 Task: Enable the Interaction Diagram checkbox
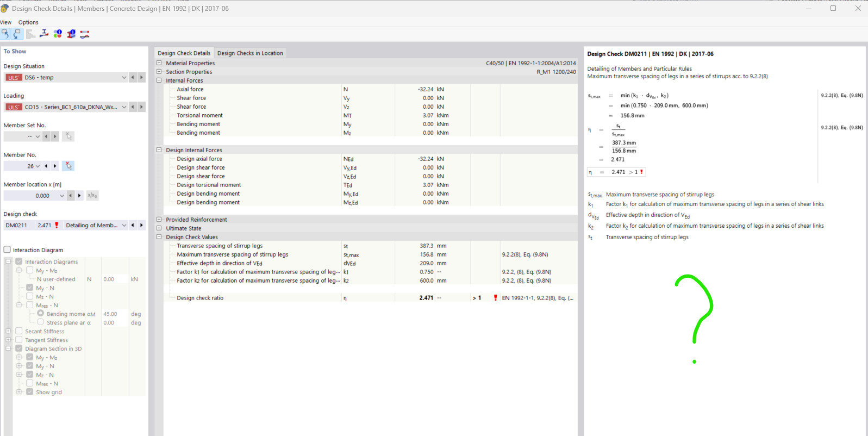point(7,250)
